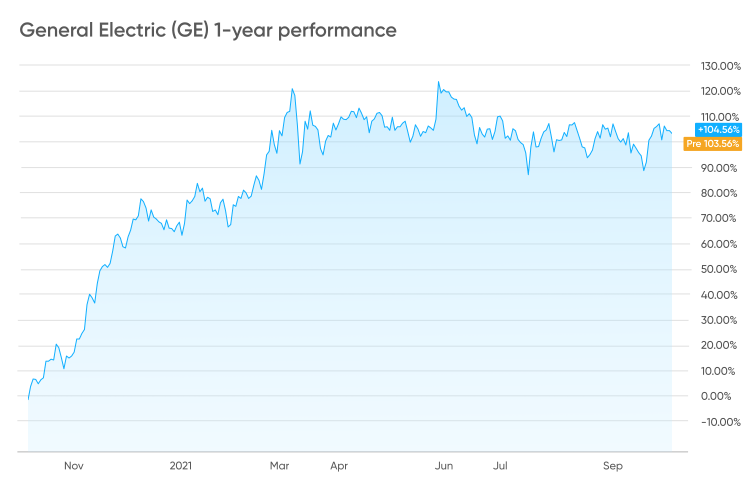
Task: Select the Nov label on time axis
Action: tap(74, 466)
